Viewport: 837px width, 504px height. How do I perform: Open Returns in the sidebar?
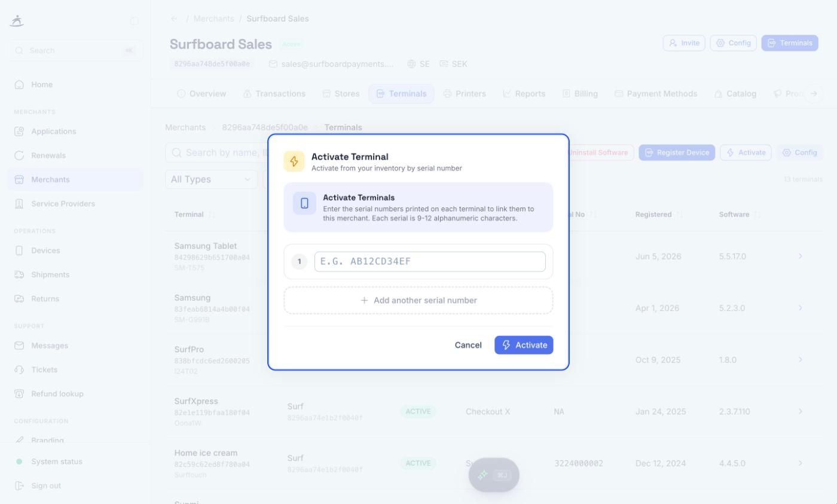(x=75, y=299)
